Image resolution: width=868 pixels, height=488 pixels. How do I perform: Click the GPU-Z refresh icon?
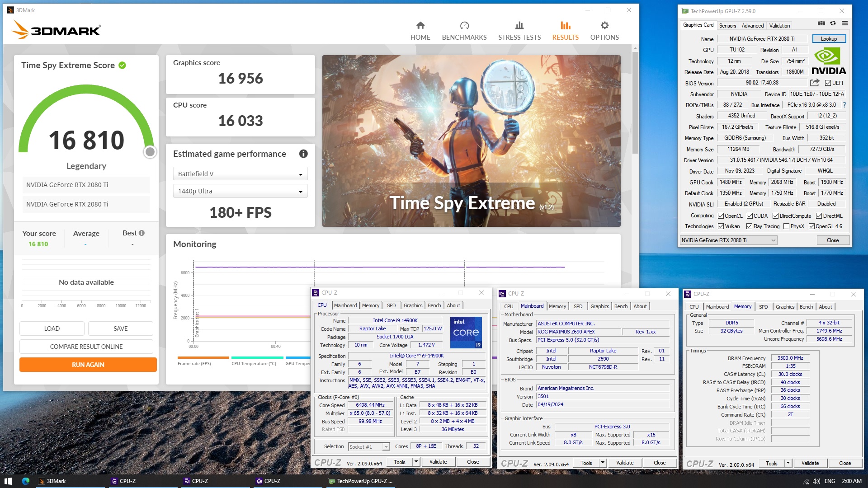click(833, 23)
